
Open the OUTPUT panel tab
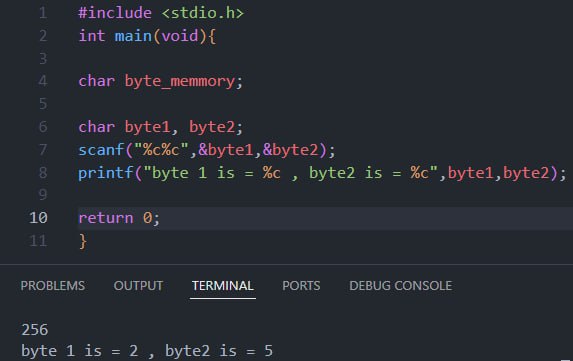pos(138,285)
